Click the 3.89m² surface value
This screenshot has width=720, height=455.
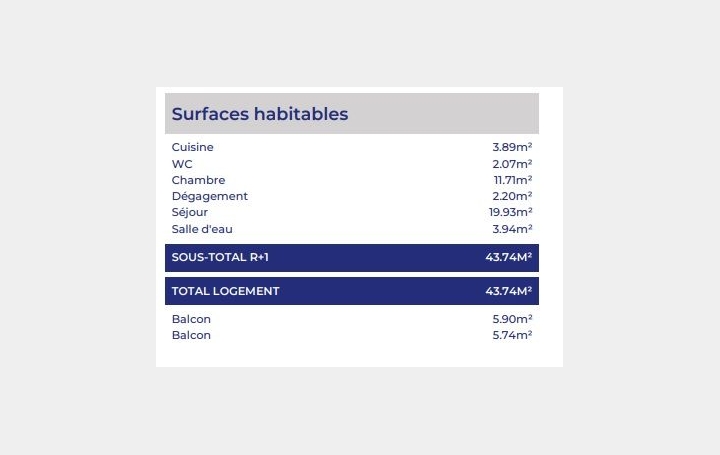pyautogui.click(x=512, y=147)
